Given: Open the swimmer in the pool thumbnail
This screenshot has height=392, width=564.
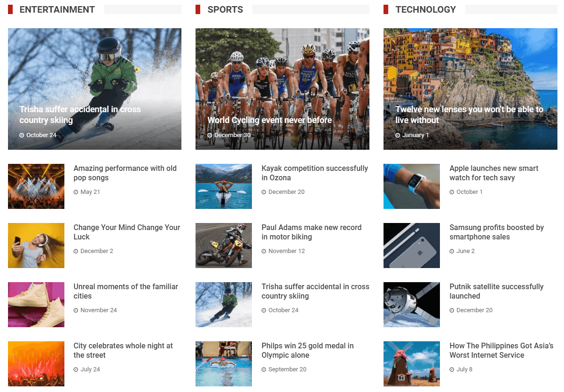Looking at the screenshot, I should click(224, 364).
